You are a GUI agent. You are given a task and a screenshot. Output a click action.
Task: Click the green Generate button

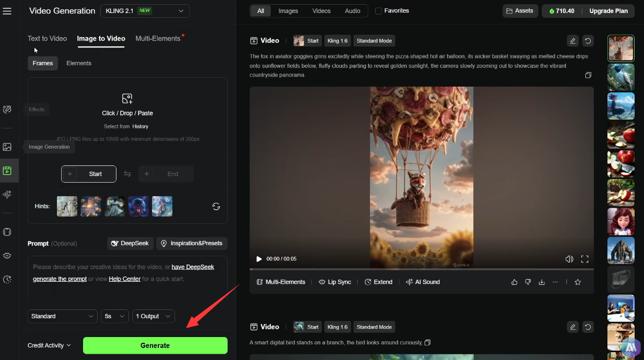point(155,345)
